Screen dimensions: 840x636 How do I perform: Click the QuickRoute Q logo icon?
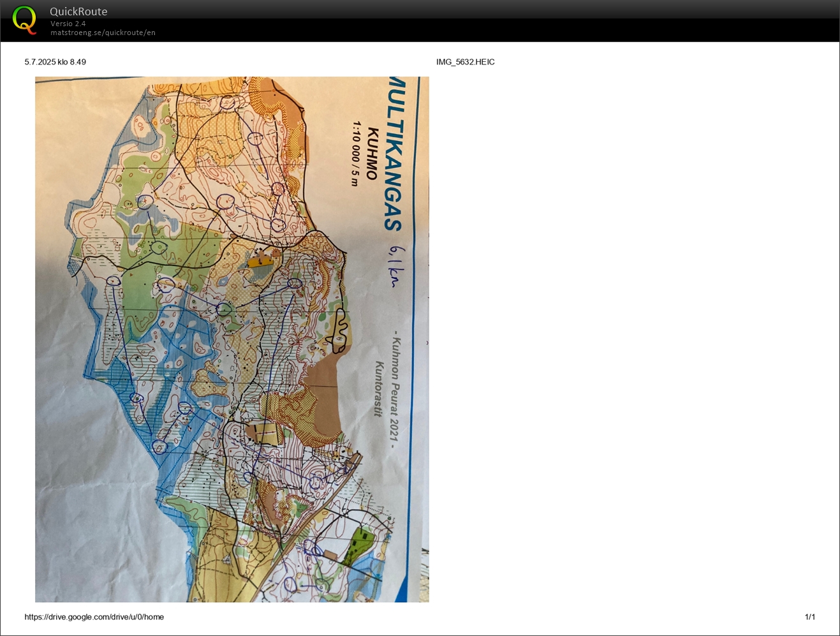point(25,19)
